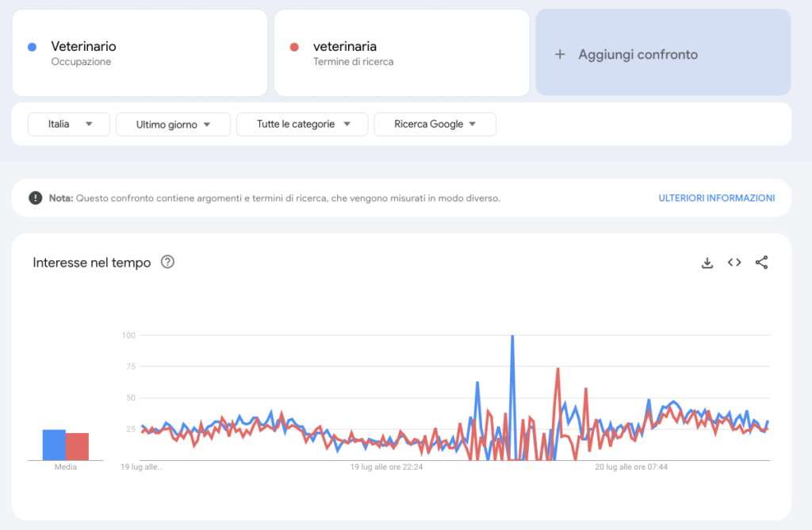Click the blue average bar above Media
812x530 pixels.
click(x=53, y=444)
